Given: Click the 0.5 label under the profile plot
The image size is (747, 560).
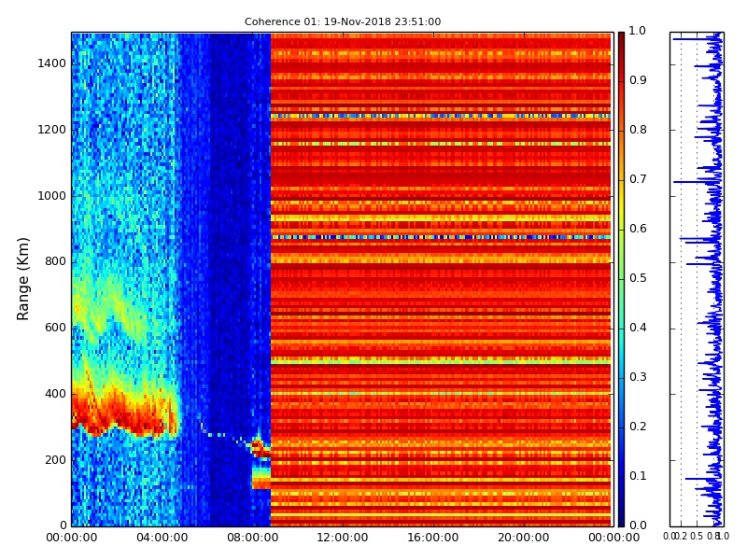Looking at the screenshot, I should 697,537.
